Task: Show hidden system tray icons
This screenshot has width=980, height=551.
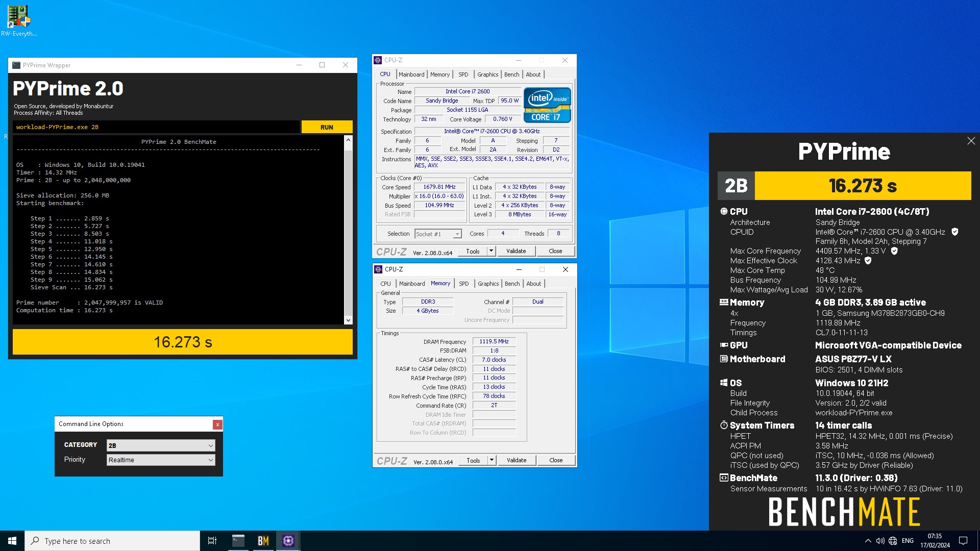Action: (868, 541)
